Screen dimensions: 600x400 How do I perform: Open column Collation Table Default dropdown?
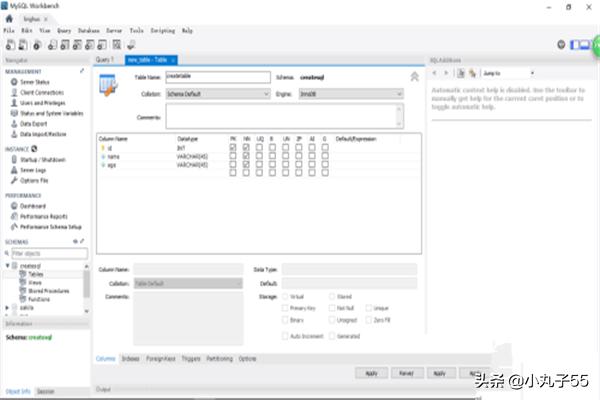pos(188,283)
